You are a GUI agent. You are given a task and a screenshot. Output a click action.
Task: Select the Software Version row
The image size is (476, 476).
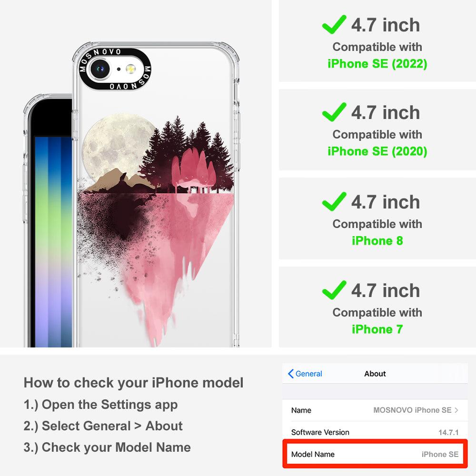coord(375,432)
